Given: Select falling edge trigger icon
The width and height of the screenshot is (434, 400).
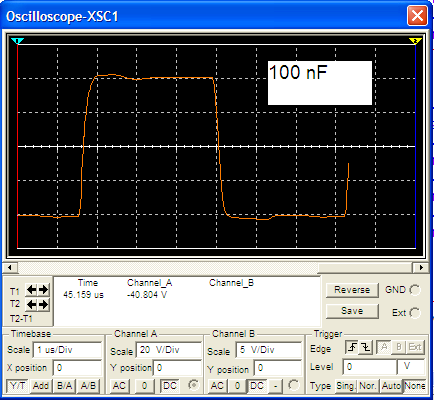Looking at the screenshot, I should tap(366, 348).
